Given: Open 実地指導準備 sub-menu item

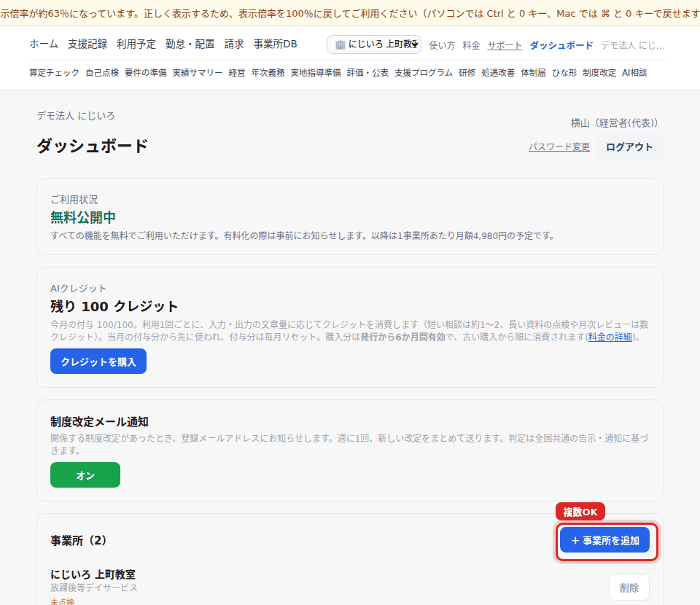Looking at the screenshot, I should 316,73.
